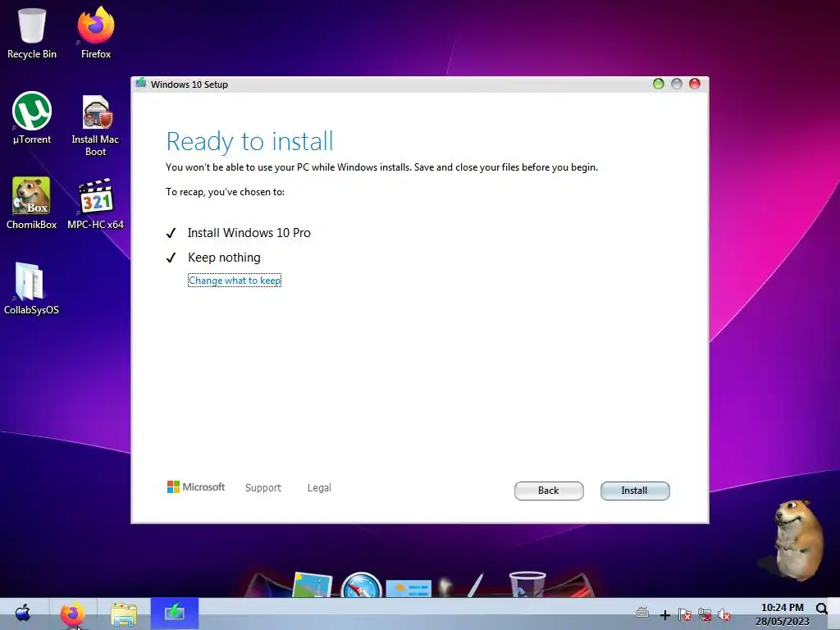Click the Windows 10 Setup title bar icon

pos(141,83)
